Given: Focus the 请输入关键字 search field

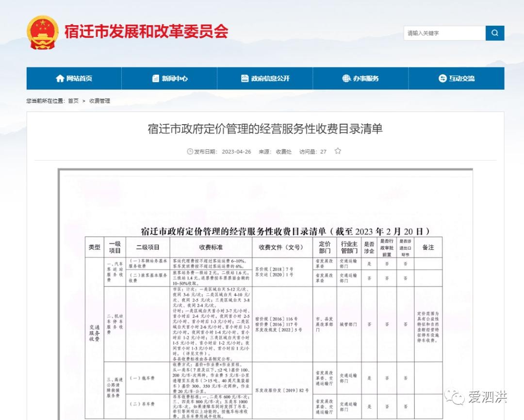Looking at the screenshot, I should point(444,33).
